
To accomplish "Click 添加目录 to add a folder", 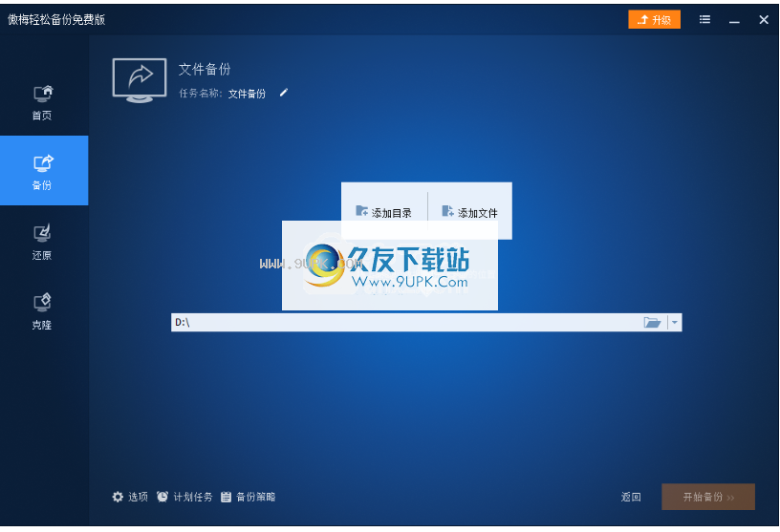I will click(x=383, y=212).
